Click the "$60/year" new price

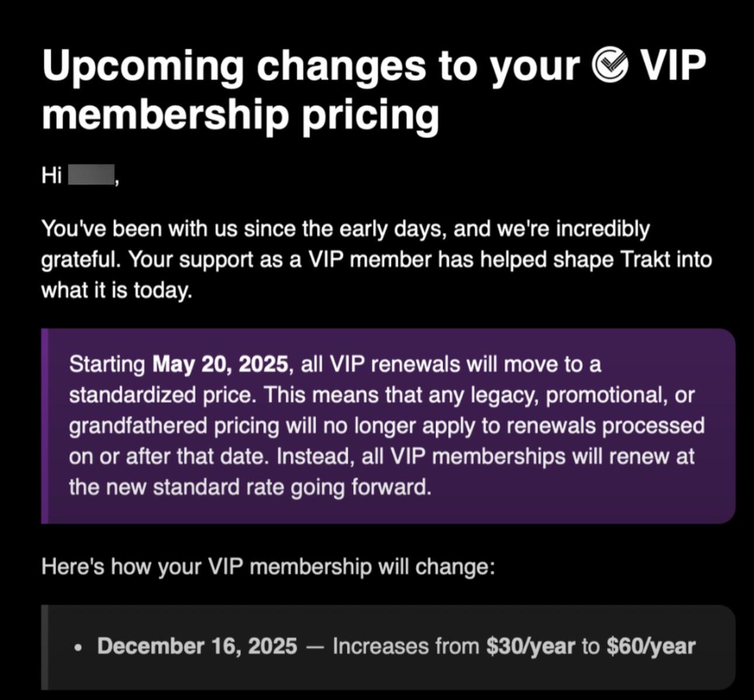pyautogui.click(x=651, y=646)
